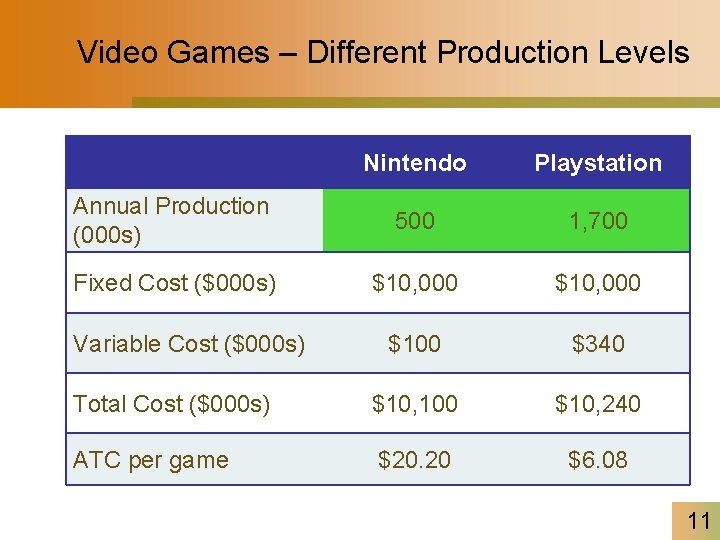Select the ATC per game label
This screenshot has width=720, height=540.
tap(151, 460)
